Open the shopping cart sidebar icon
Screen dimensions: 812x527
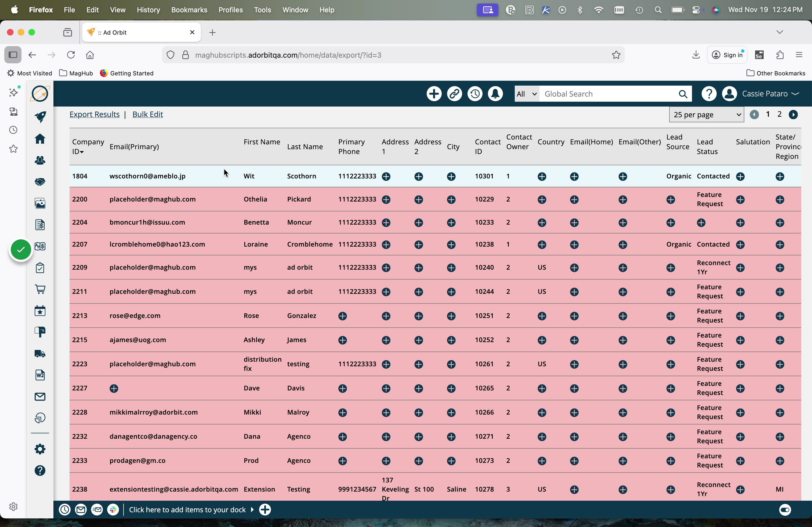click(40, 290)
